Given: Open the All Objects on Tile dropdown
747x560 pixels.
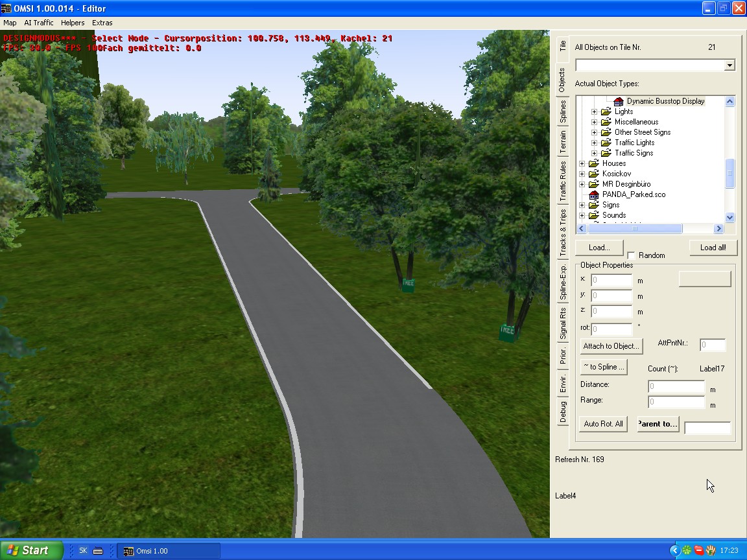Looking at the screenshot, I should (729, 65).
